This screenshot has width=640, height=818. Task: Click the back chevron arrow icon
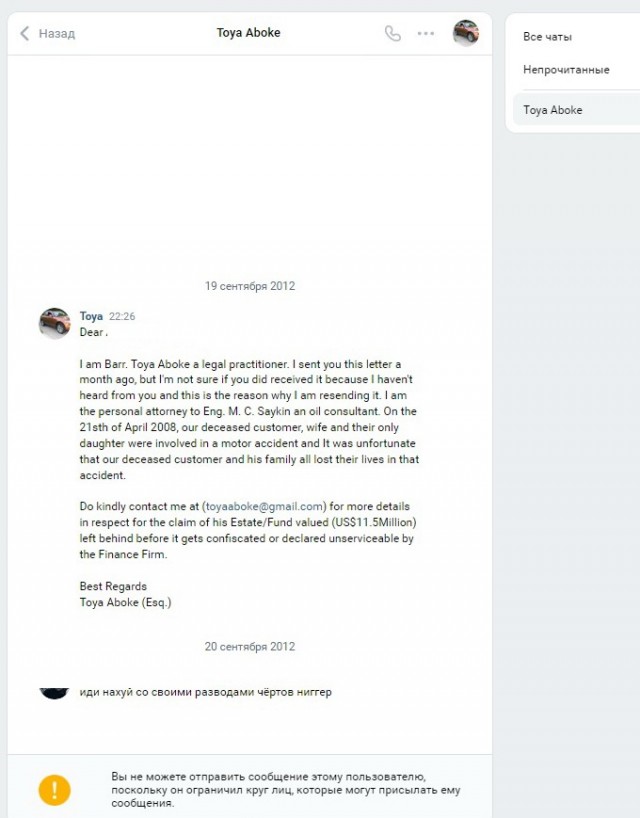tap(25, 34)
